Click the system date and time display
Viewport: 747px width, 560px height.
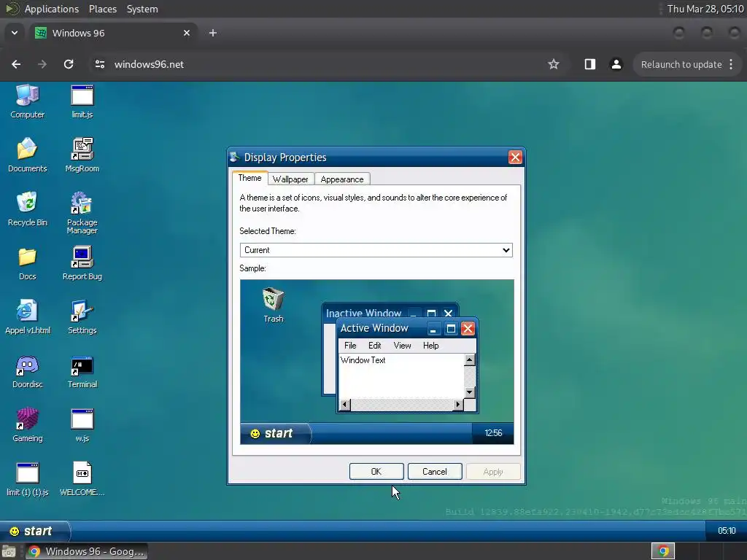tap(705, 9)
